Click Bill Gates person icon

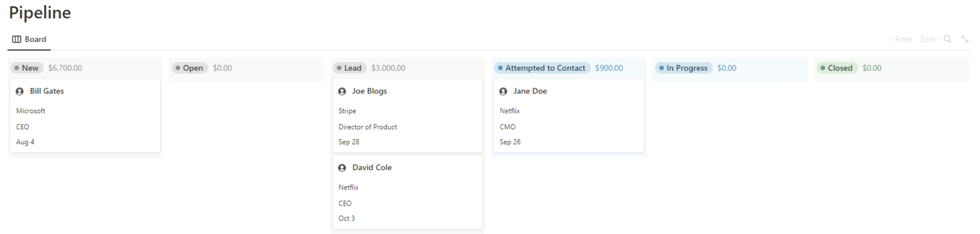click(20, 91)
